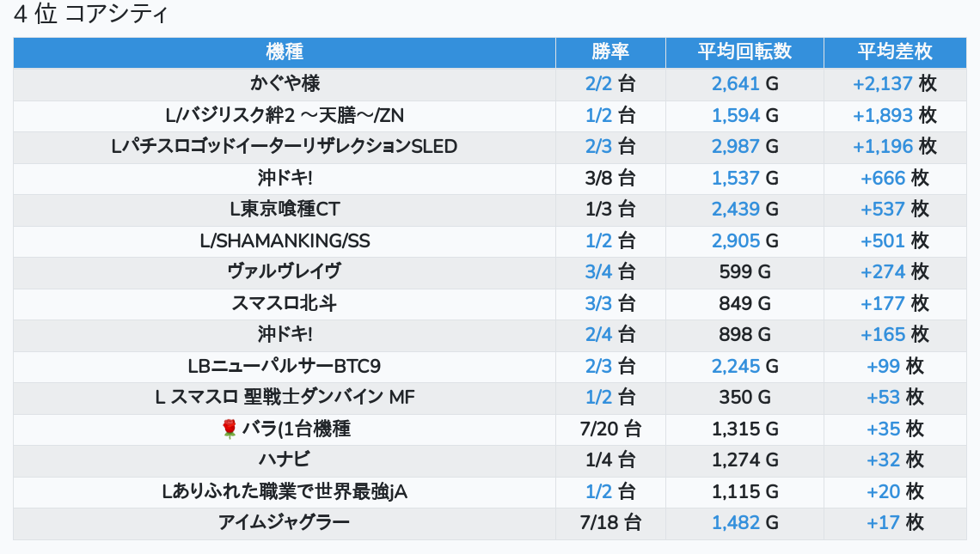Viewport: 980px width, 554px height.
Task: Open the 2/4 win rate link
Action: tap(598, 335)
